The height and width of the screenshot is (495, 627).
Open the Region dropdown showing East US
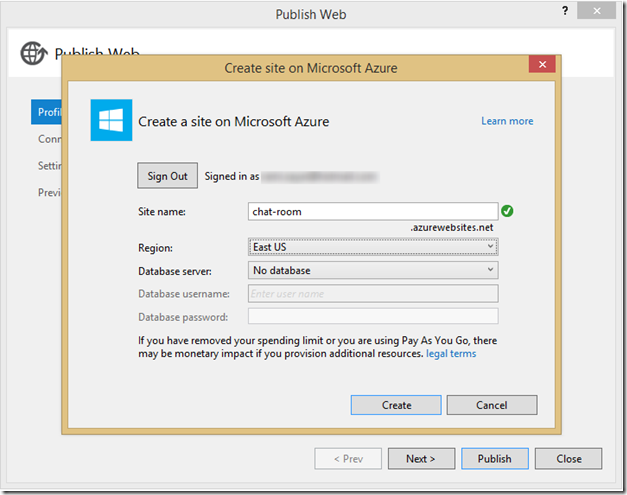coord(373,247)
